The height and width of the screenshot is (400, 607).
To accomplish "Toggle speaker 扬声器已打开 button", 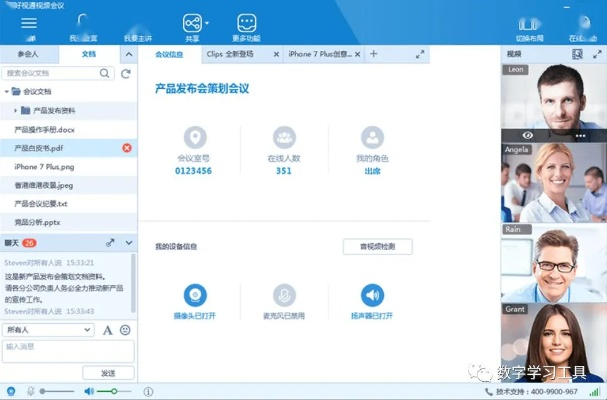I will [372, 295].
